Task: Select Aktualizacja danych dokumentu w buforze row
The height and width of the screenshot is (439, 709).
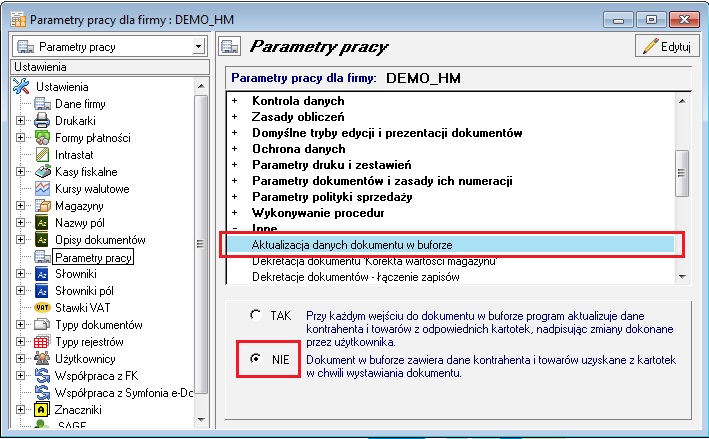Action: tap(451, 245)
